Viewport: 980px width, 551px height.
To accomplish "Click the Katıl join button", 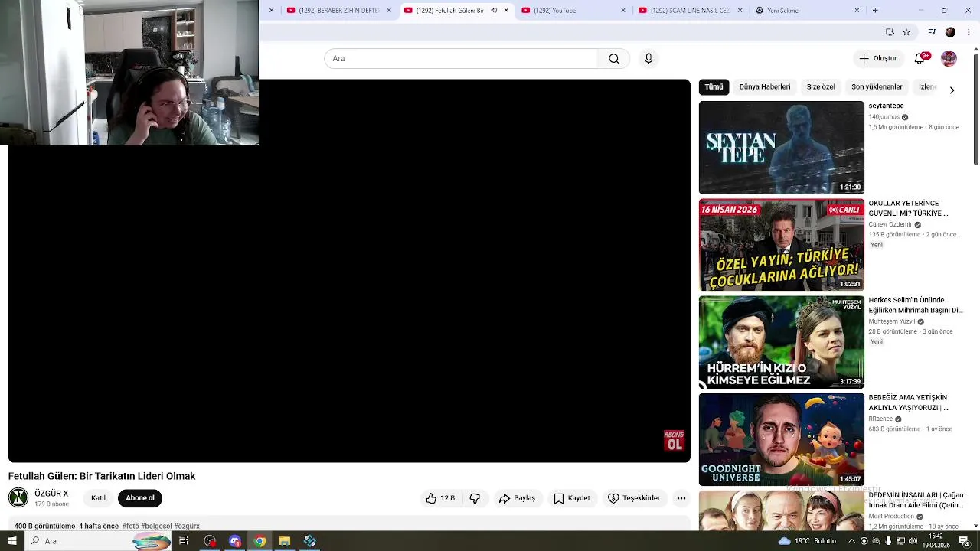I will [x=98, y=498].
